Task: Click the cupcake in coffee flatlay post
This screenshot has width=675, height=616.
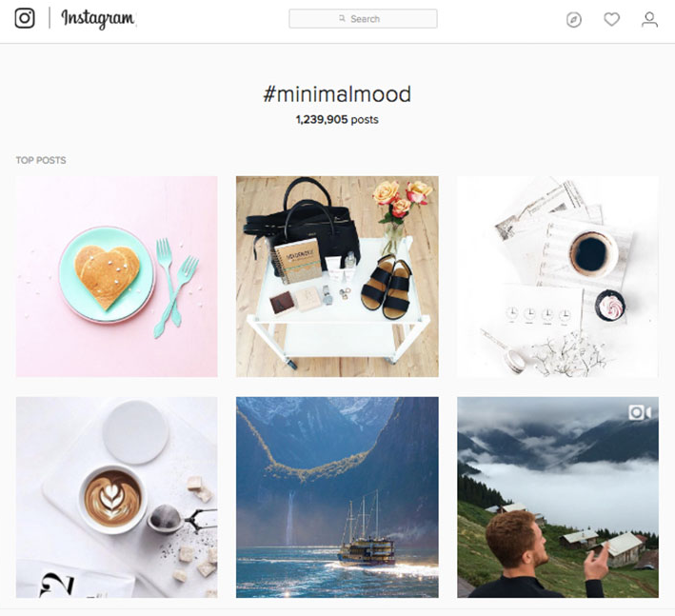Action: tap(610, 305)
